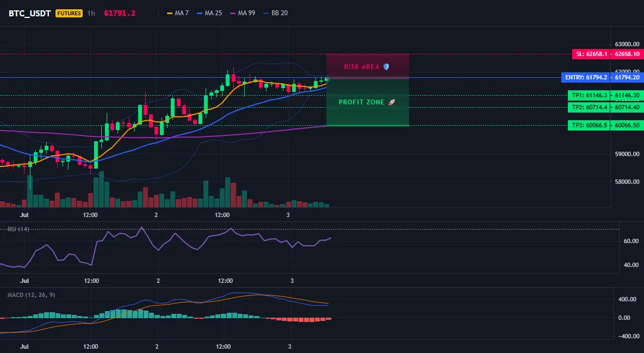Image resolution: width=644 pixels, height=353 pixels.
Task: Click the 61146.30 price axis tag
Action: (627, 95)
